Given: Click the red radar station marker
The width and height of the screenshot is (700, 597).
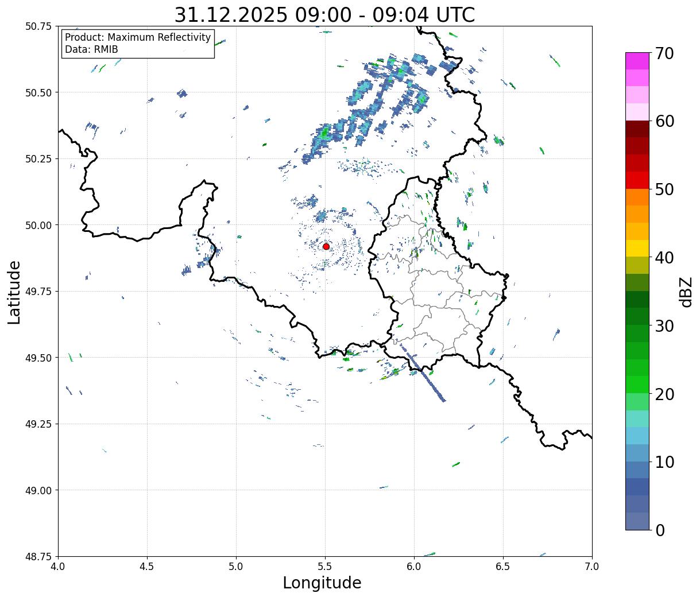Looking at the screenshot, I should (326, 246).
